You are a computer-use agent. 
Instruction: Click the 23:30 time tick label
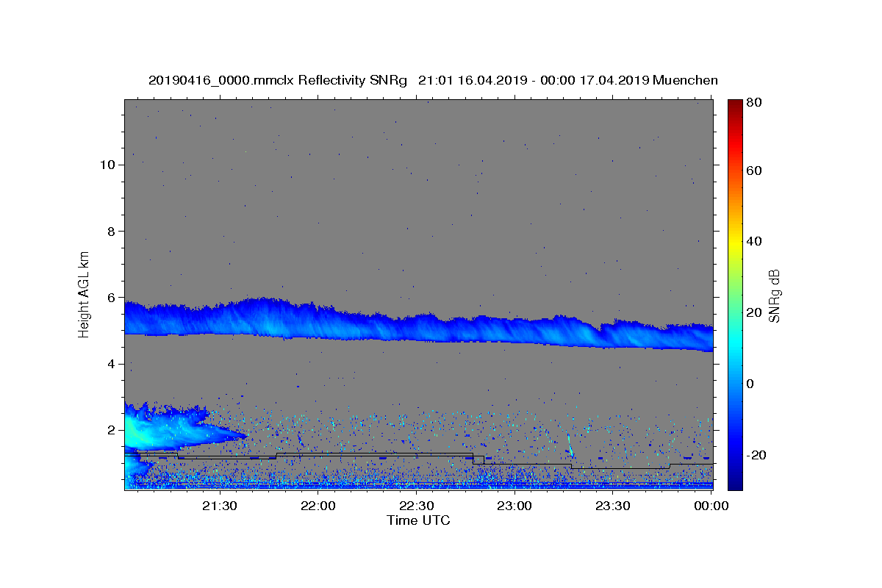click(612, 506)
